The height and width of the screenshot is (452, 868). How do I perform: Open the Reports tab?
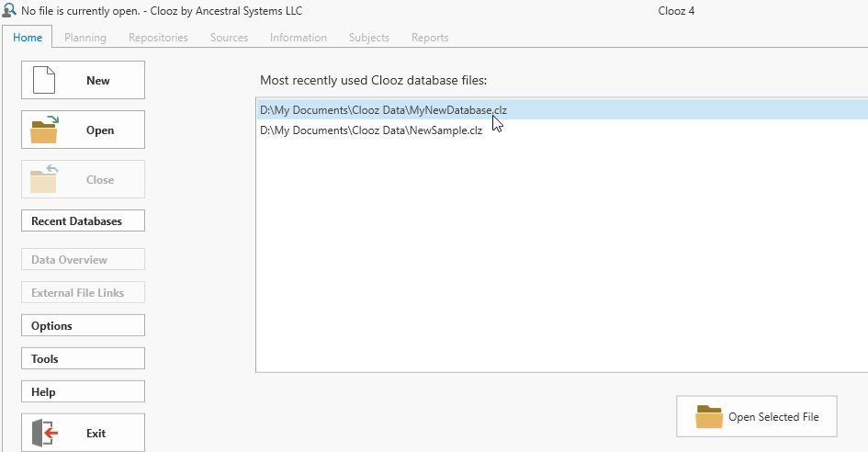coord(430,38)
